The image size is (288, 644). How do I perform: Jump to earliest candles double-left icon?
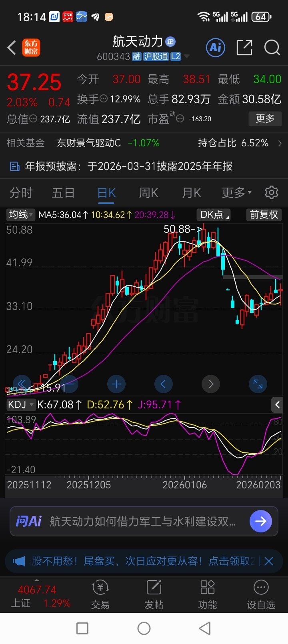pyautogui.click(x=22, y=384)
